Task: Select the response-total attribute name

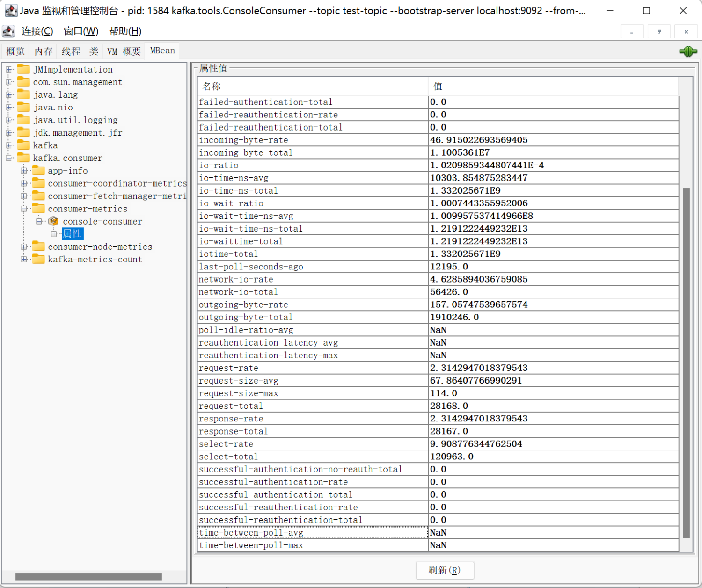Action: [234, 431]
